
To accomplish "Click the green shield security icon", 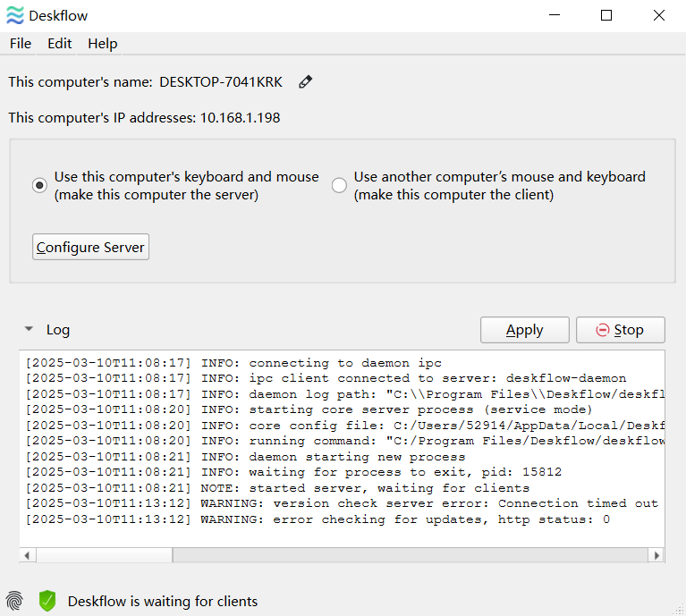I will click(x=47, y=601).
